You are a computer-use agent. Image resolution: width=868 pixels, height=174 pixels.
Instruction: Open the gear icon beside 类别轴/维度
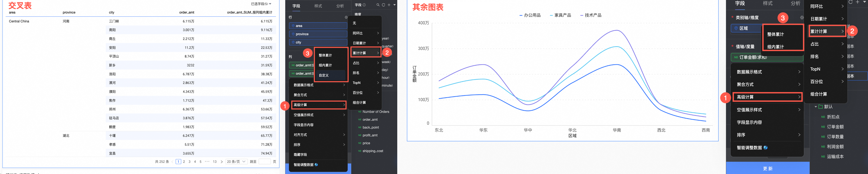pyautogui.click(x=802, y=18)
